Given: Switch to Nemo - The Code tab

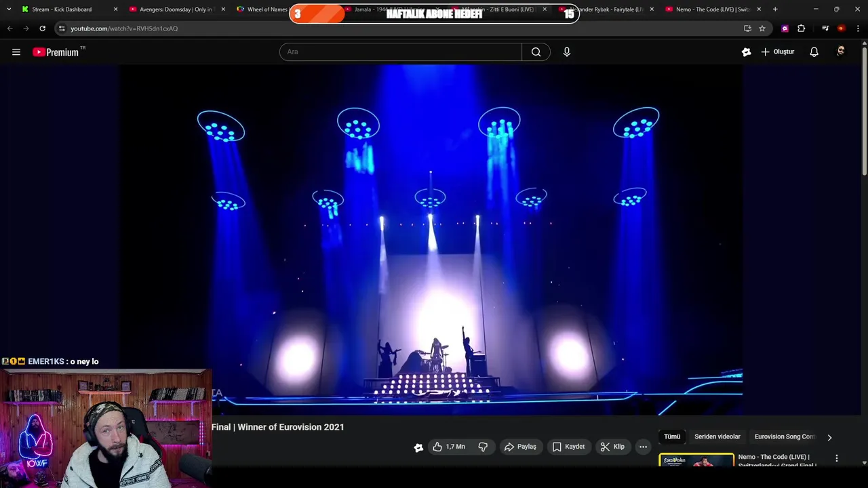Looking at the screenshot, I should click(713, 9).
